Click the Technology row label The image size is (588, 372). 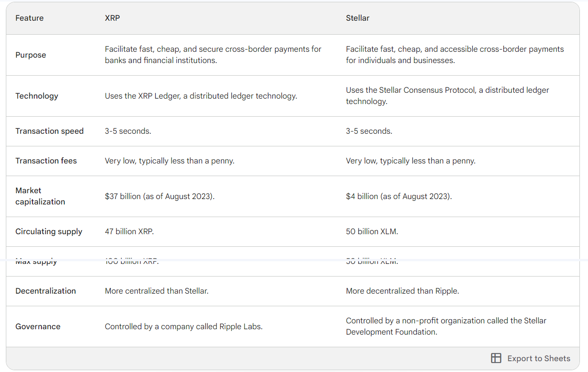coord(36,96)
